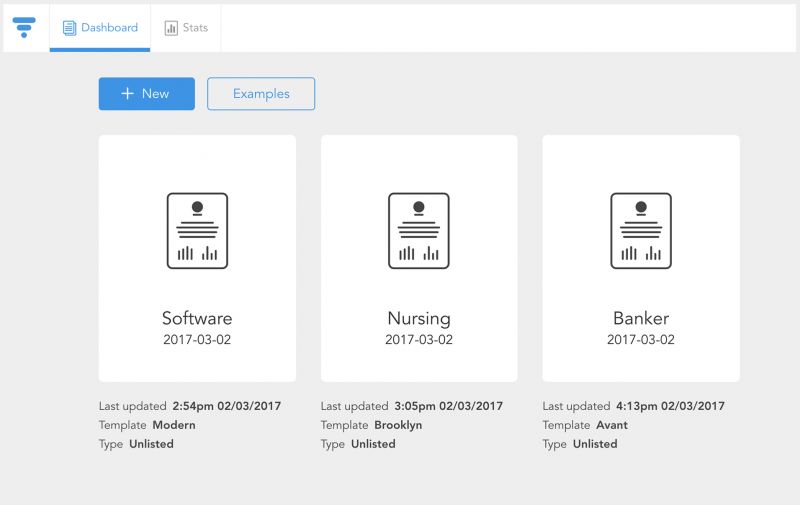Image resolution: width=800 pixels, height=505 pixels.
Task: Open the Banker resume document icon
Action: click(641, 231)
